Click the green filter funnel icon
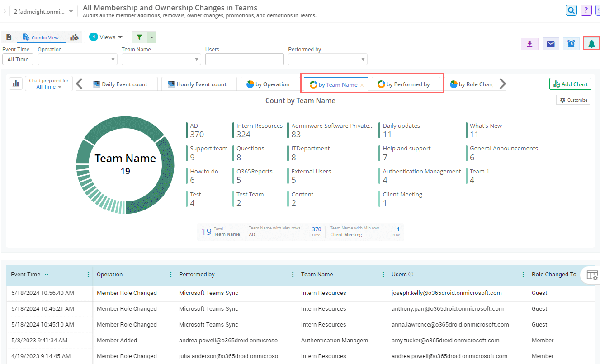 pos(139,37)
